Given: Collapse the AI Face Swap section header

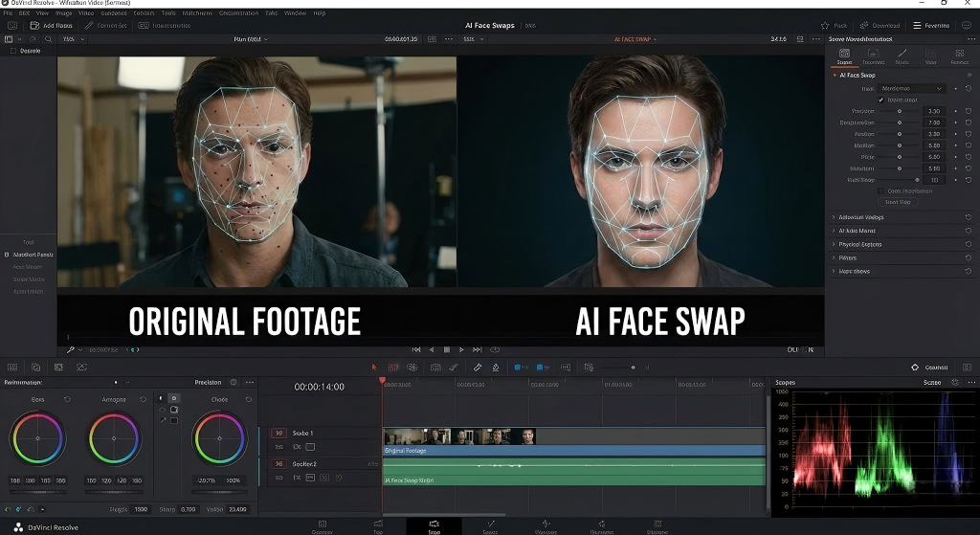Looking at the screenshot, I should pyautogui.click(x=835, y=75).
